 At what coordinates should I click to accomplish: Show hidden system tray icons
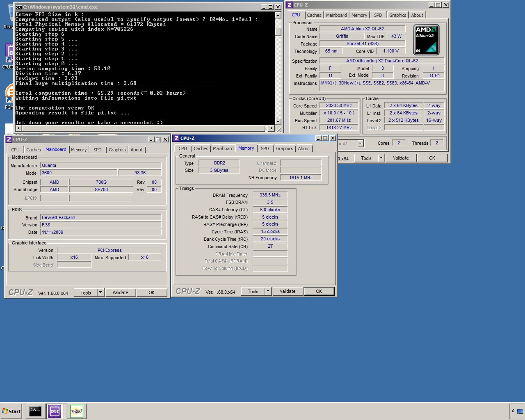pyautogui.click(x=513, y=411)
